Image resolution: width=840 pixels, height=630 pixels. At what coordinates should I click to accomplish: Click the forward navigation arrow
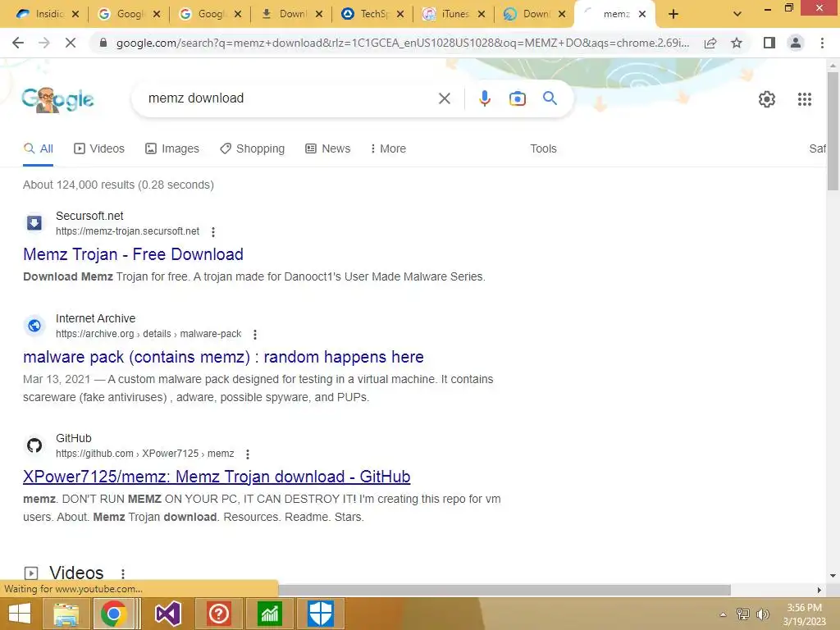(44, 43)
